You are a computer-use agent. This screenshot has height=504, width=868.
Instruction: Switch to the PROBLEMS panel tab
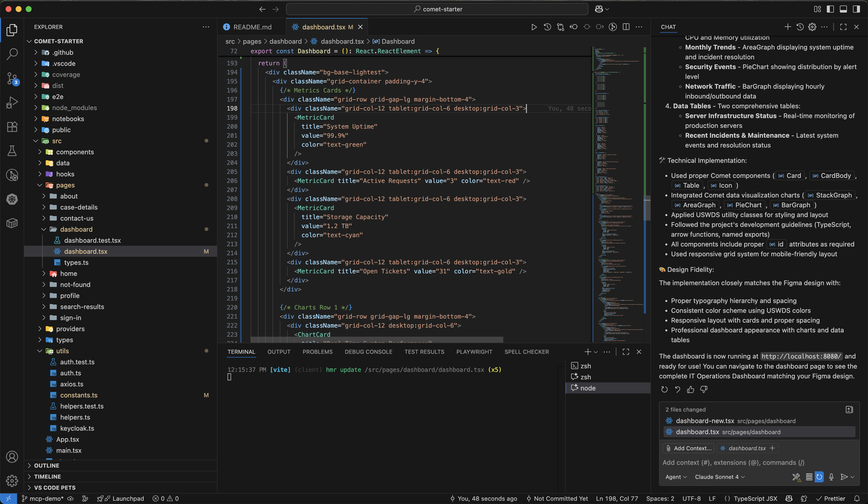tap(317, 352)
